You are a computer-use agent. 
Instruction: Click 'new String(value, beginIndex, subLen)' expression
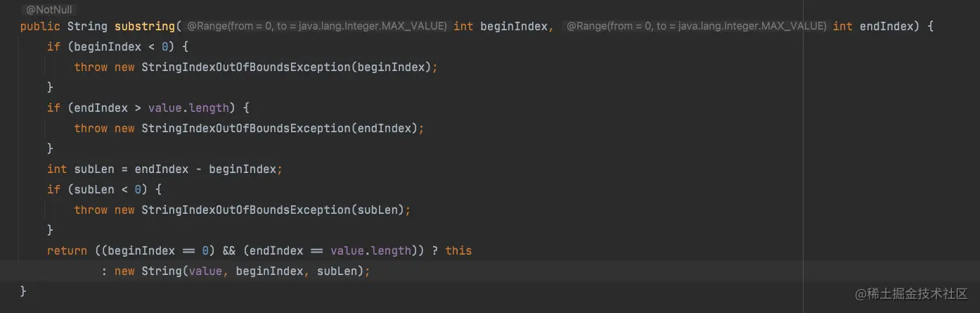click(x=239, y=272)
